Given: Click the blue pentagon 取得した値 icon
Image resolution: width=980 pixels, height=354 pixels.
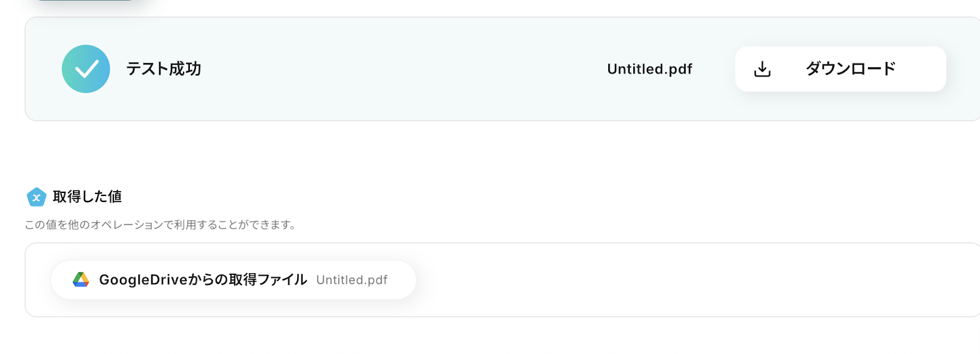Looking at the screenshot, I should pyautogui.click(x=36, y=197).
